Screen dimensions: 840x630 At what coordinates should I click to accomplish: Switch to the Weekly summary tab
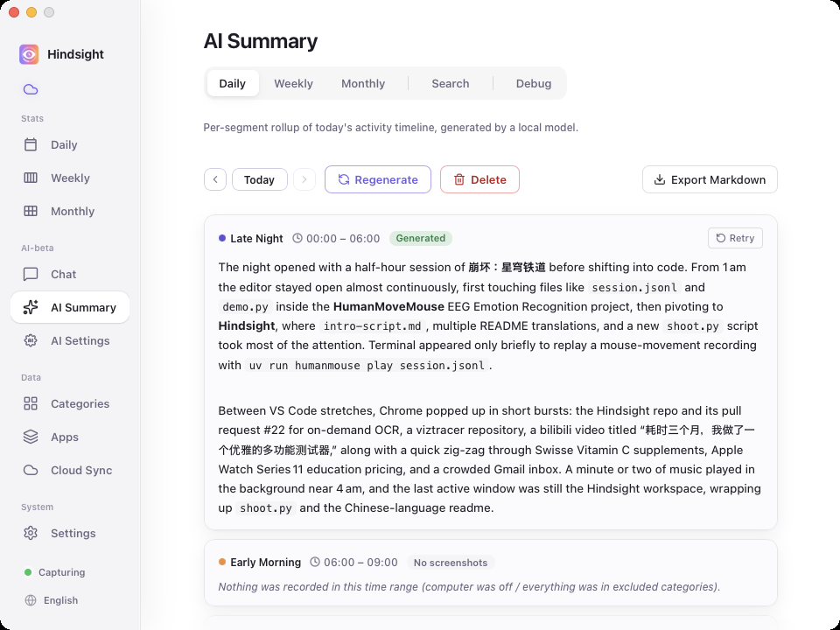pyautogui.click(x=294, y=84)
